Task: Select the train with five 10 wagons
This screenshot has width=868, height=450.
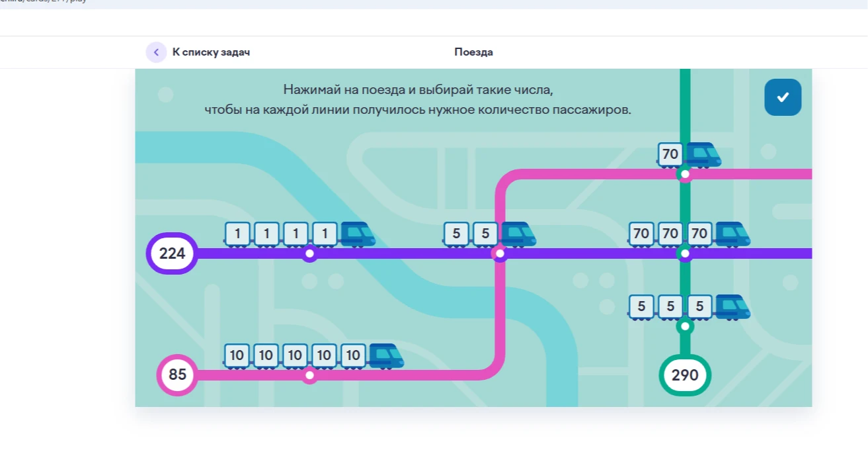Action: point(313,356)
